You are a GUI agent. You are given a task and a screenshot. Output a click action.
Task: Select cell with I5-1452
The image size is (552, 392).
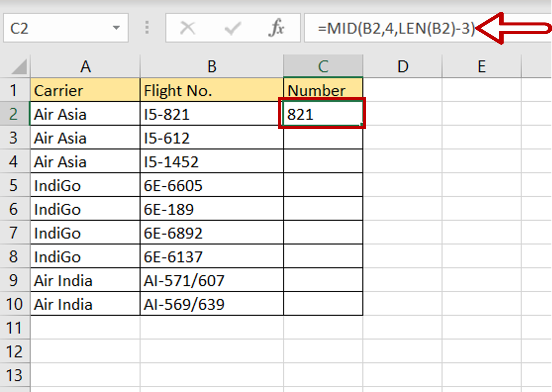tap(212, 161)
